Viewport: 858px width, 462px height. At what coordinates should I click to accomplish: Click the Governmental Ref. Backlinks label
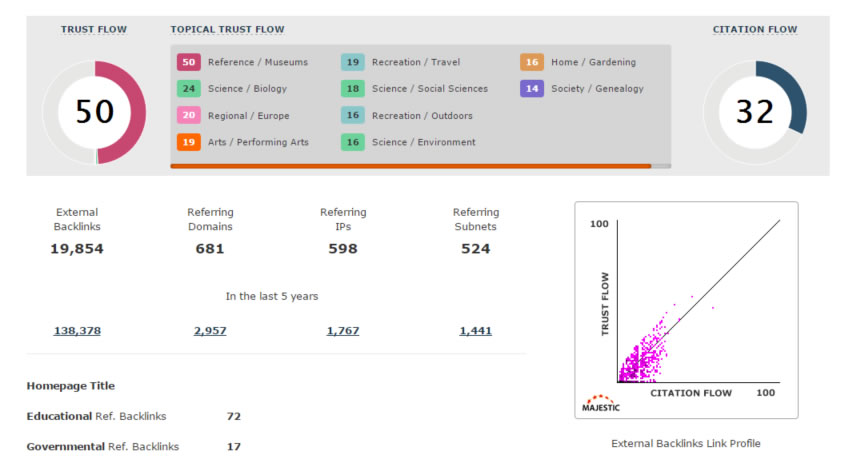click(x=103, y=447)
